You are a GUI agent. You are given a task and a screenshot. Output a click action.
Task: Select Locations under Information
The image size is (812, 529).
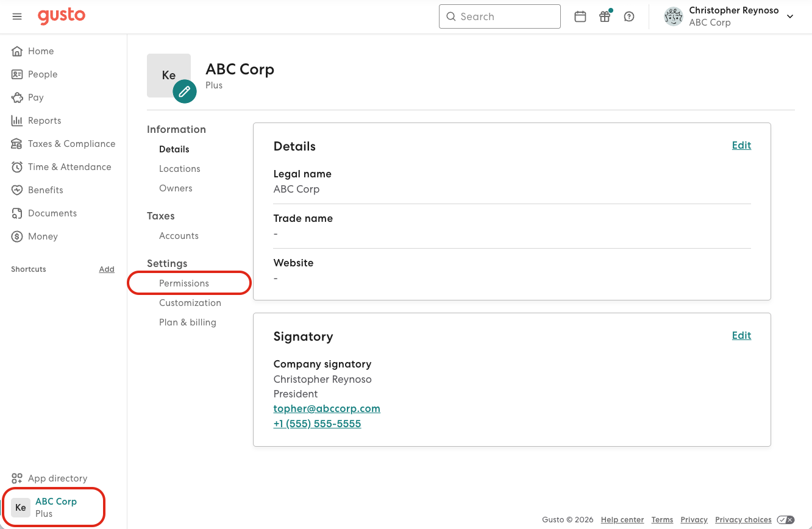coord(180,169)
